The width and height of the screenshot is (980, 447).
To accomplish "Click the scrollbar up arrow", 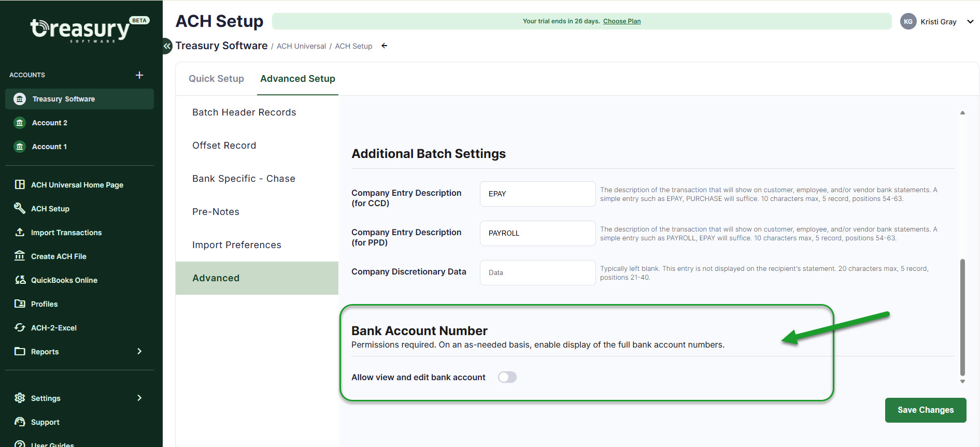I will pyautogui.click(x=962, y=112).
